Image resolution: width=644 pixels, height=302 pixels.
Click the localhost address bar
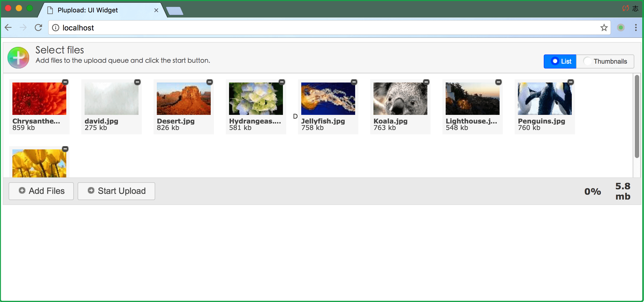pos(323,28)
